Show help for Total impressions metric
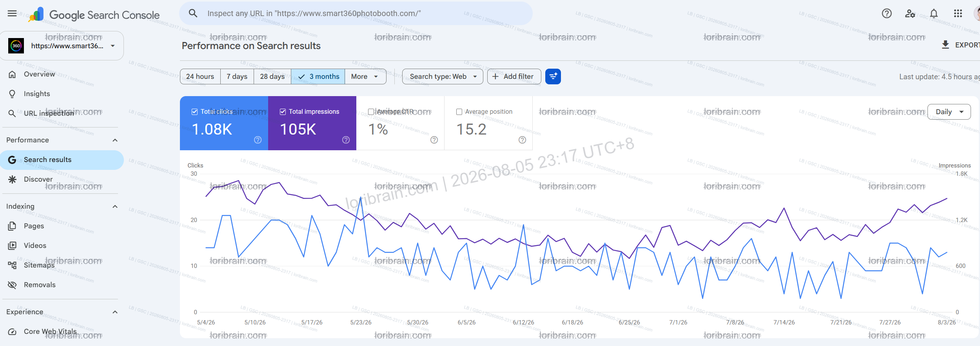The width and height of the screenshot is (980, 346). click(346, 140)
